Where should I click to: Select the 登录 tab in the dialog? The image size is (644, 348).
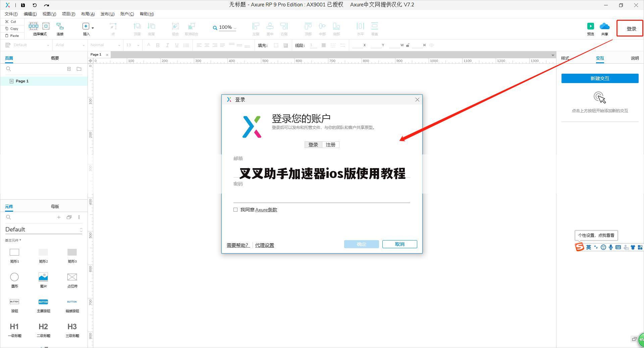(313, 144)
